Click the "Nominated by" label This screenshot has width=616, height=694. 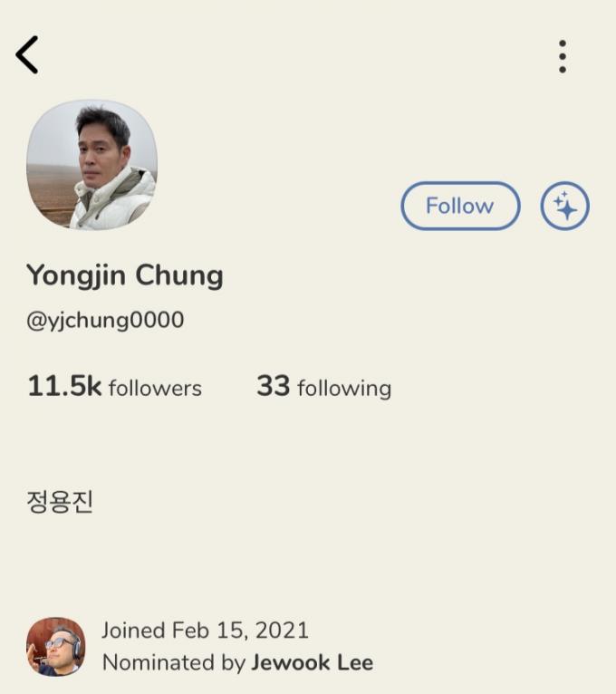(x=173, y=662)
